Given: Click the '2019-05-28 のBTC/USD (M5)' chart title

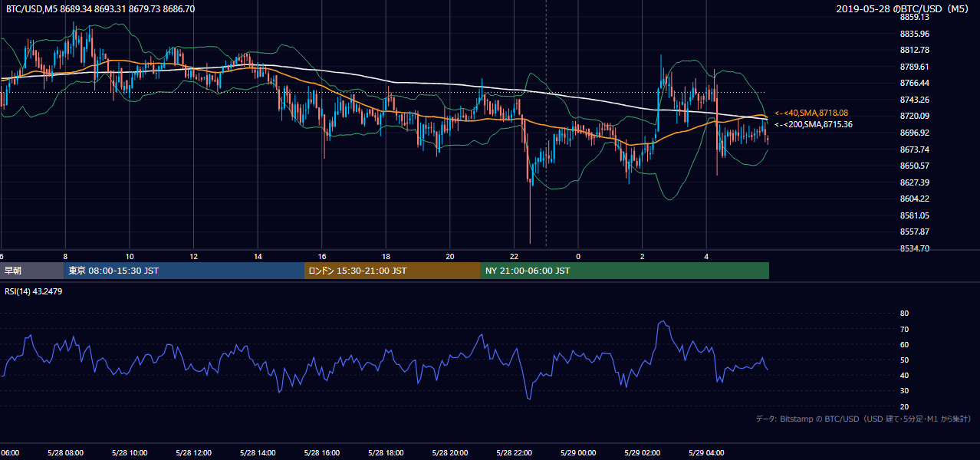Looking at the screenshot, I should (x=904, y=9).
